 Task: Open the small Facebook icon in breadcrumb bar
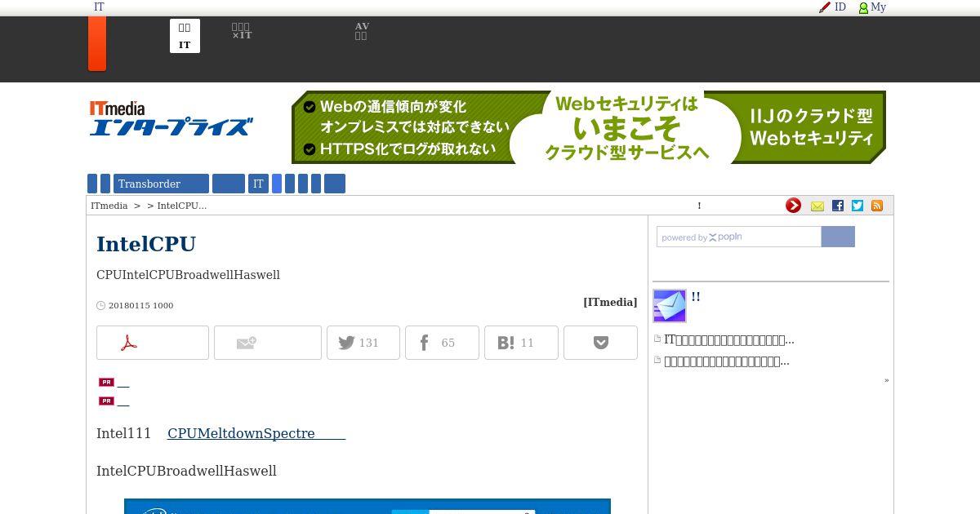(838, 206)
